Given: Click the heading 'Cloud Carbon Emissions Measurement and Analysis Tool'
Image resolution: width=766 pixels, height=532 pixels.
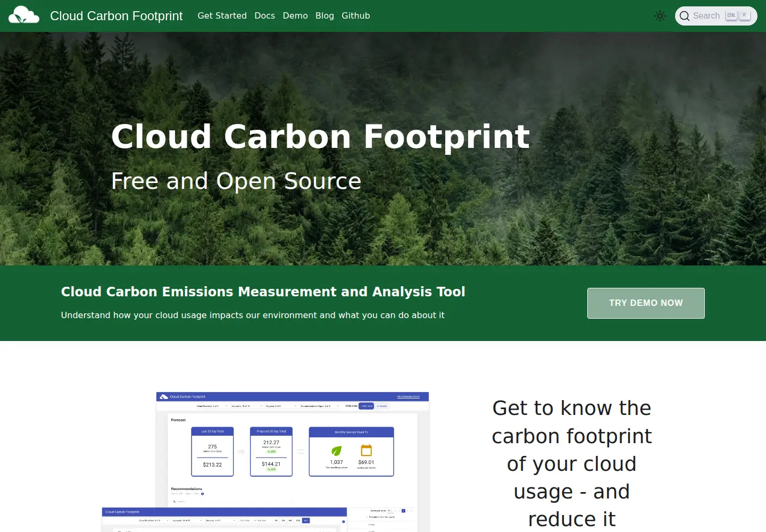Looking at the screenshot, I should pos(263,292).
